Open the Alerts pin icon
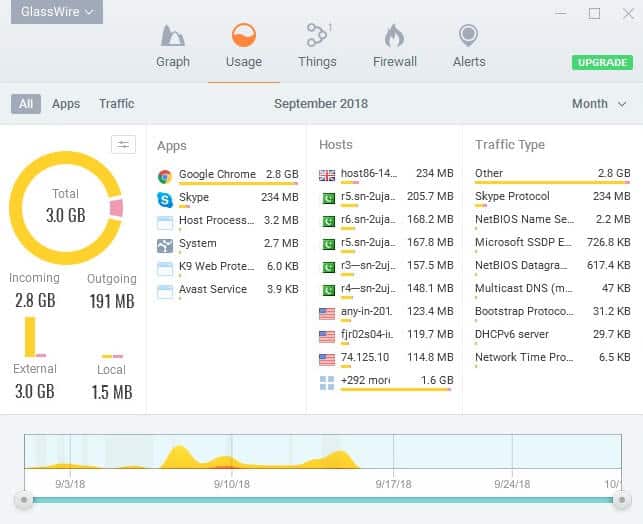 [x=469, y=35]
